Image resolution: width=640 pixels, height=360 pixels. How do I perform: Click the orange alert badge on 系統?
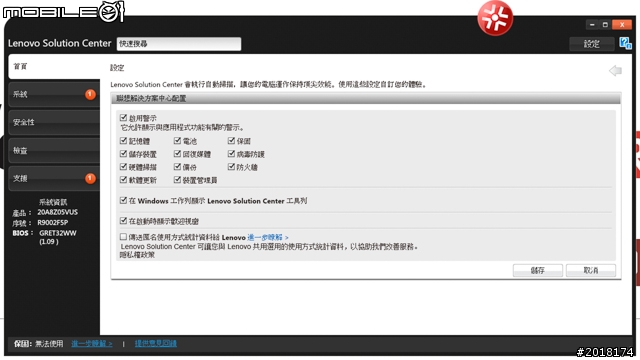pyautogui.click(x=90, y=94)
